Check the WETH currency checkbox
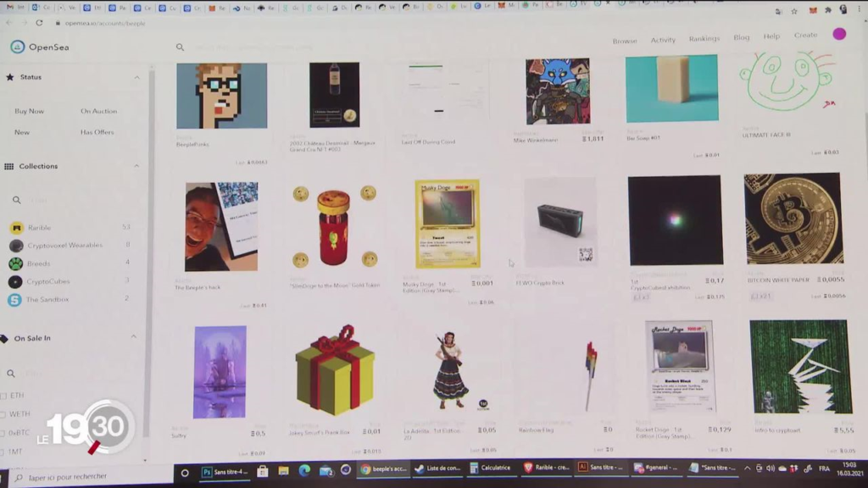Screen dimensions: 868x488 pyautogui.click(x=4, y=414)
